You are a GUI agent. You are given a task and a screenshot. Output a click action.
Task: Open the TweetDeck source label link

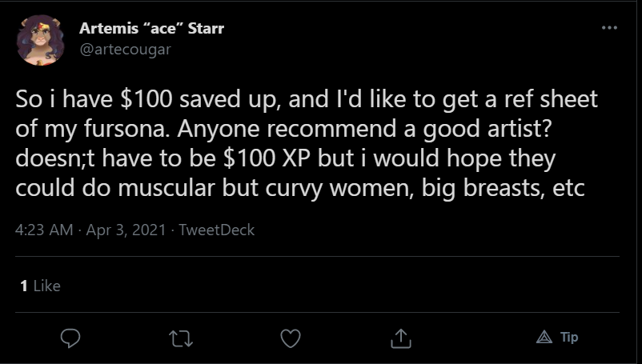[x=217, y=230]
